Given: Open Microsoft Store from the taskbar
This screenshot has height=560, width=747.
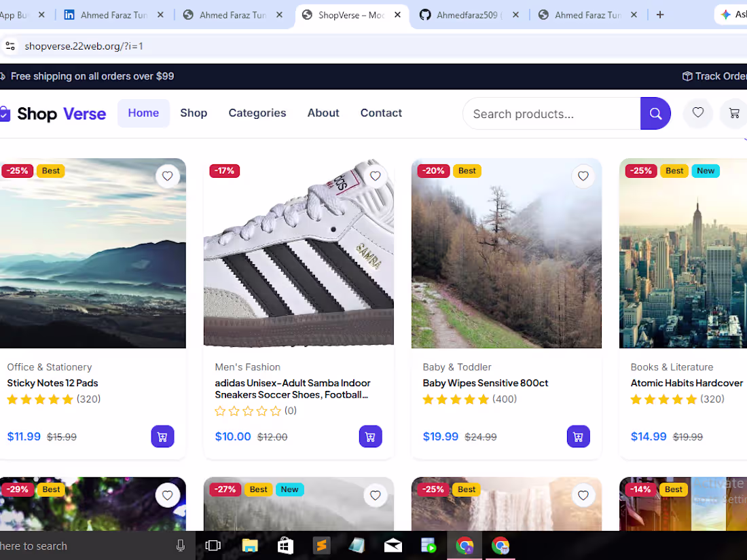Looking at the screenshot, I should tap(285, 546).
